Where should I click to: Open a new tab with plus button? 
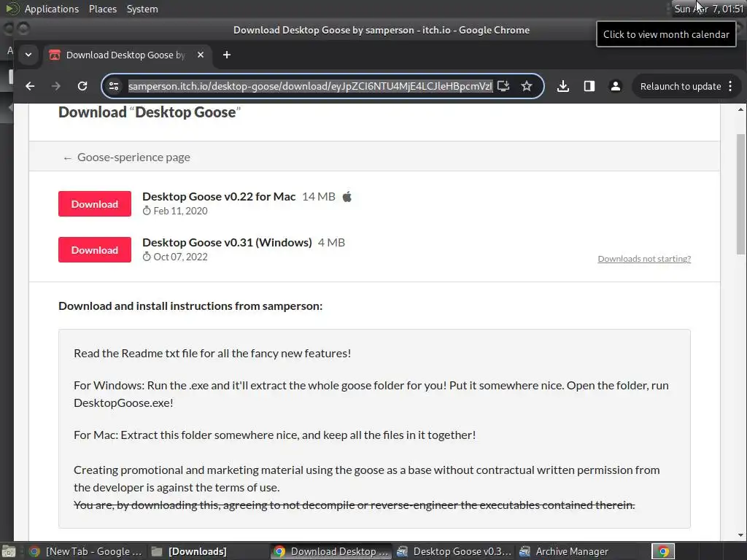click(227, 55)
